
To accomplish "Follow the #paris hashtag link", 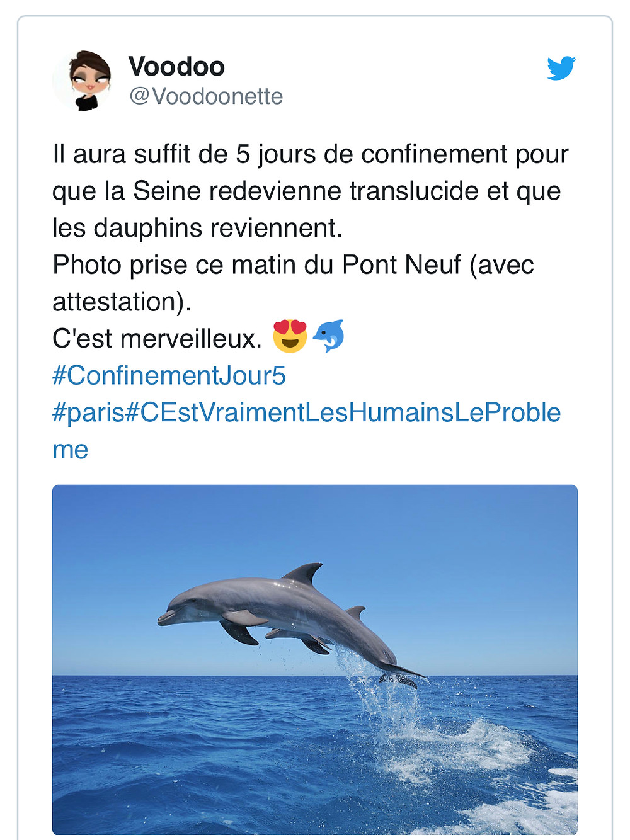I will (x=89, y=413).
